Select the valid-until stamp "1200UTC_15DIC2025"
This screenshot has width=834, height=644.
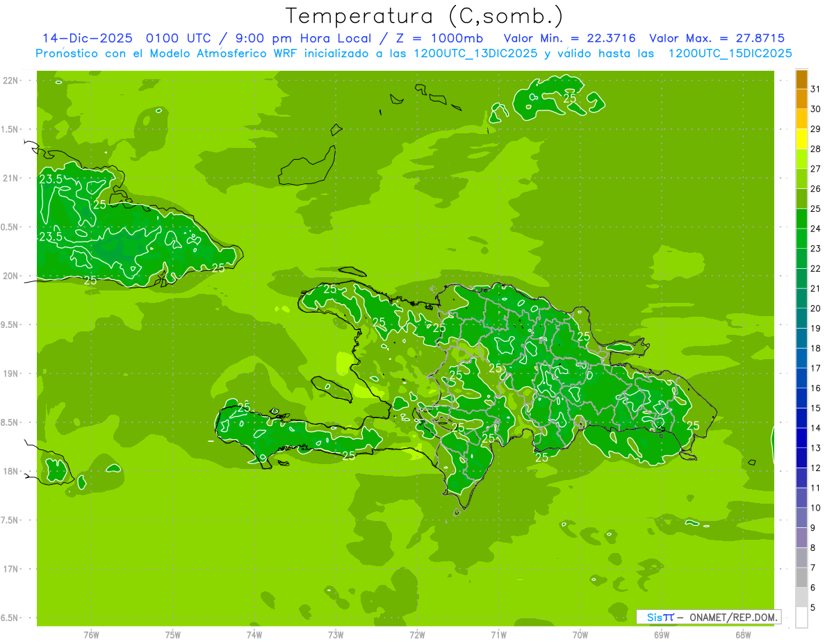click(x=730, y=53)
